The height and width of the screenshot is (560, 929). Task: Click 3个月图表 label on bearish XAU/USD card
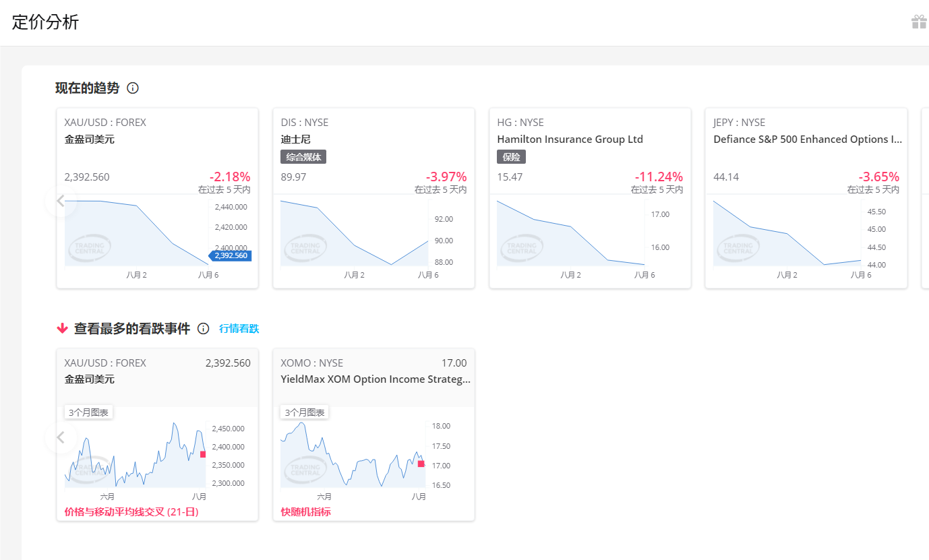click(x=88, y=412)
